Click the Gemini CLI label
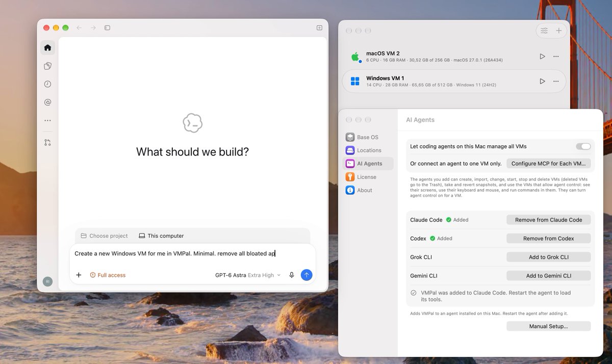This screenshot has width=612, height=364. pos(423,276)
